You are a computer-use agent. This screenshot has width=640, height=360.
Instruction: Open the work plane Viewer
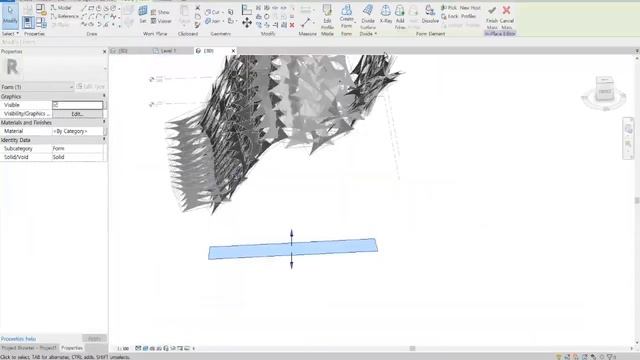(x=161, y=21)
